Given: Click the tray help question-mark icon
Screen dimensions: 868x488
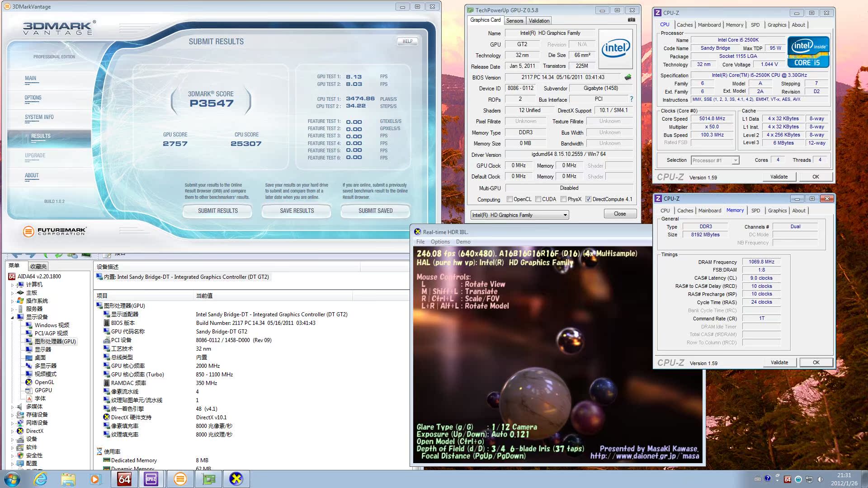Looking at the screenshot, I should coord(767,479).
